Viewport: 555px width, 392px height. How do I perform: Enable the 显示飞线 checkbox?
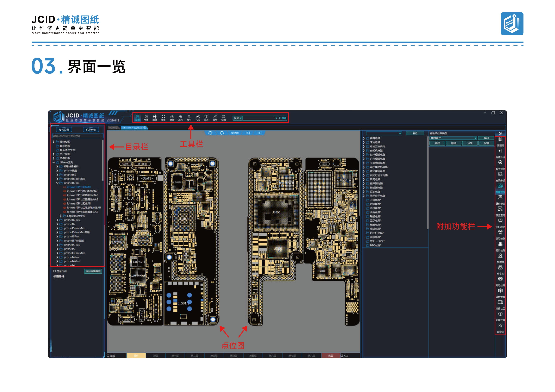55,271
